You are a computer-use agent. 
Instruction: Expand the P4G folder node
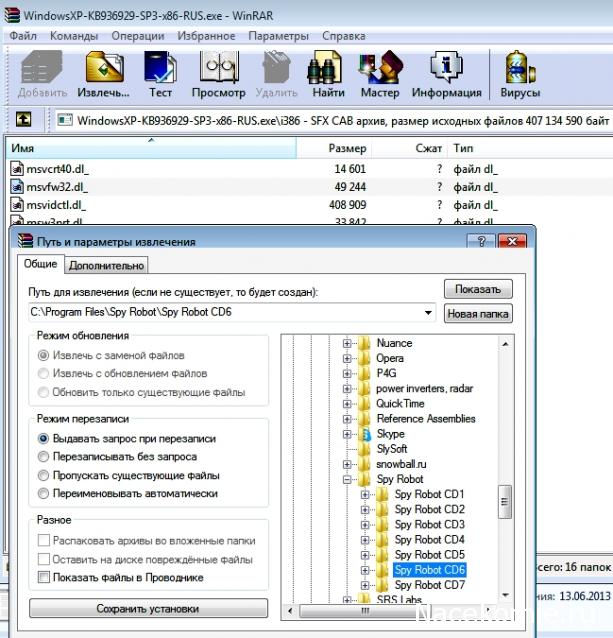[x=347, y=374]
